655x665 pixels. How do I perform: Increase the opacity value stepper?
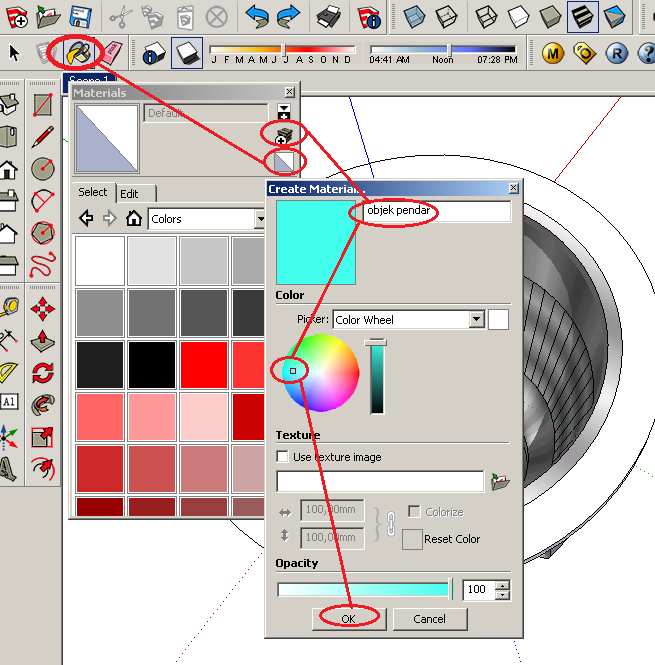(502, 586)
